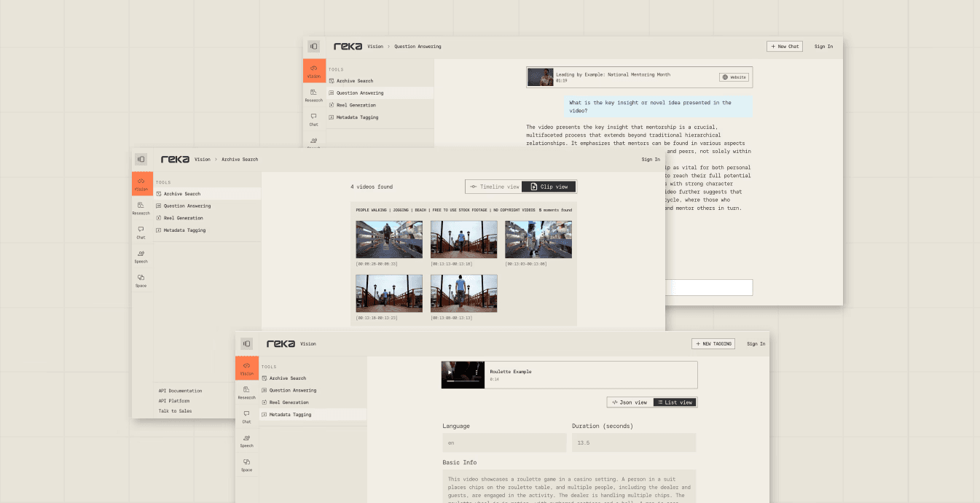Click Sign In in Question Answering window

(x=823, y=46)
